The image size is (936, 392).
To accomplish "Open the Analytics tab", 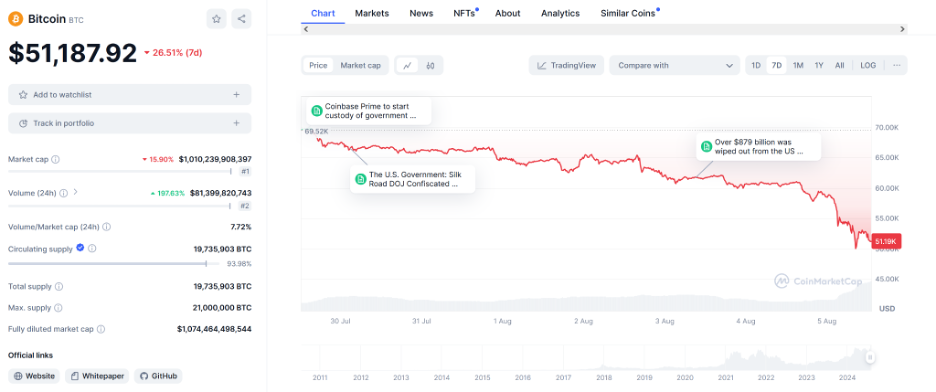I will tap(561, 13).
